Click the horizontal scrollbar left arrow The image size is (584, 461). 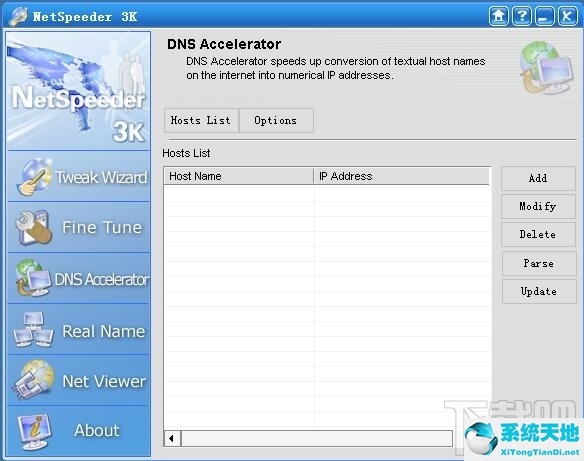pos(172,438)
